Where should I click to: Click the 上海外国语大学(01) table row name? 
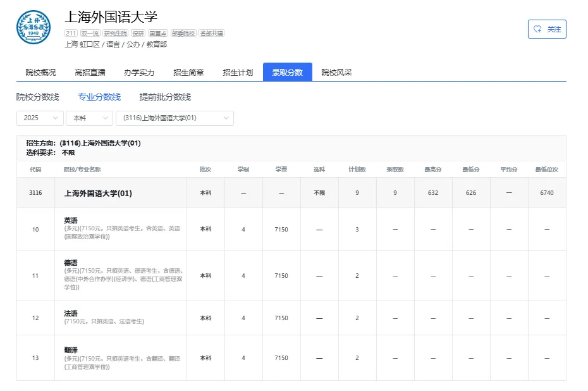(x=98, y=193)
